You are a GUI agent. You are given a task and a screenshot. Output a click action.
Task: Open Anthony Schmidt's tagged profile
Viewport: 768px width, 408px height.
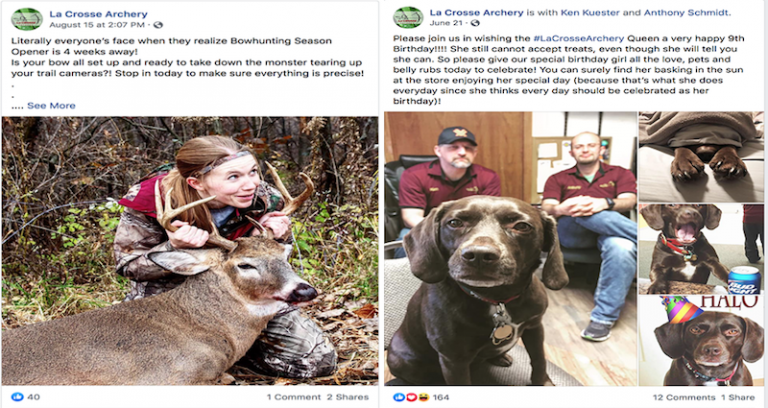pyautogui.click(x=686, y=13)
